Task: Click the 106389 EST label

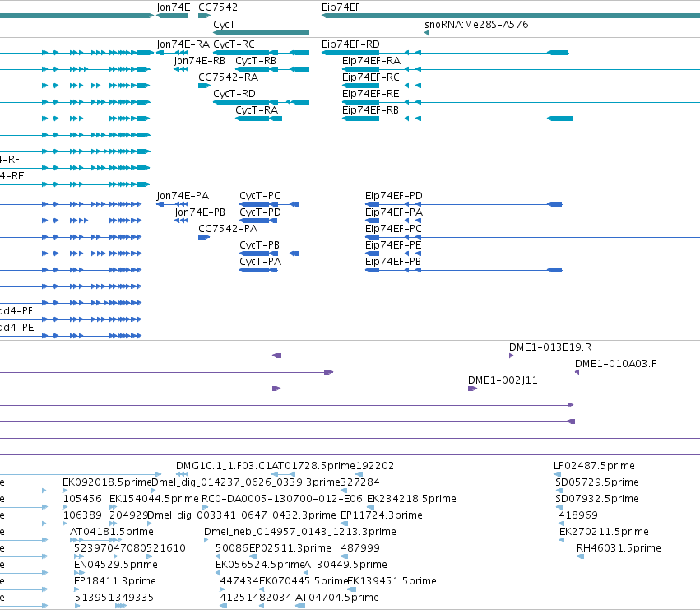Action: (82, 515)
